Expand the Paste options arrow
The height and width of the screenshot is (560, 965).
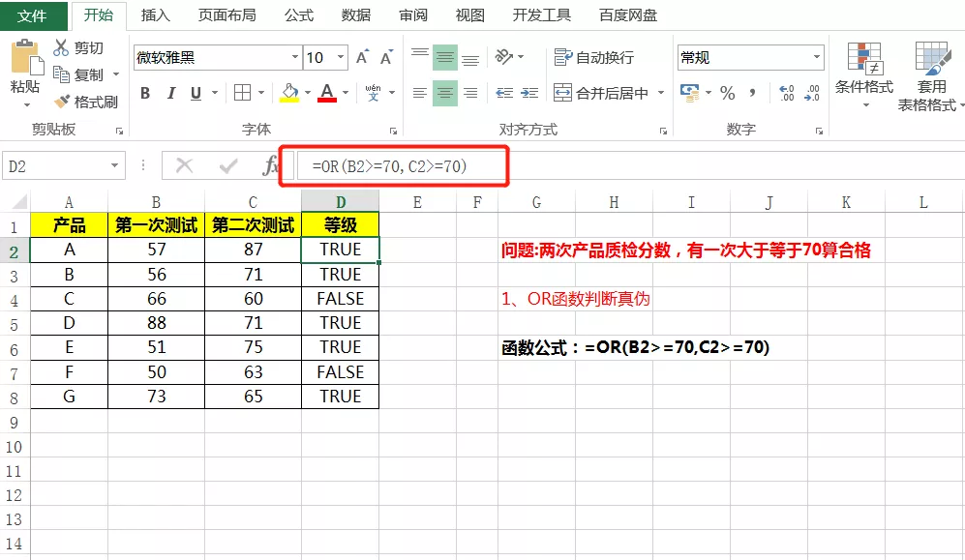pyautogui.click(x=27, y=105)
